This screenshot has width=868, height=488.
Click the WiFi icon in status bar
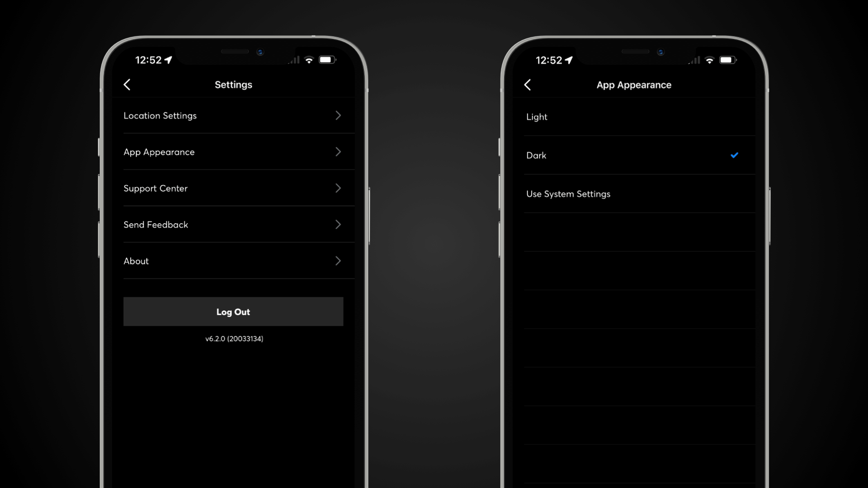pos(310,60)
